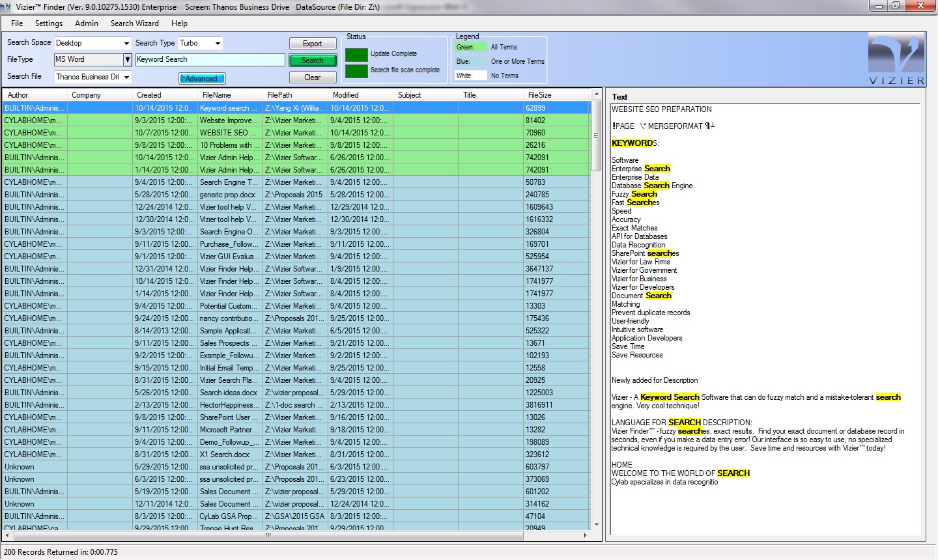Sort by the Created column header
The image size is (938, 560).
165,95
